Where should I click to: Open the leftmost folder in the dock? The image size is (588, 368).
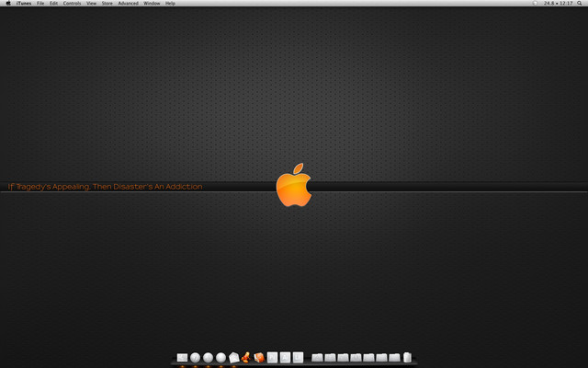point(318,357)
